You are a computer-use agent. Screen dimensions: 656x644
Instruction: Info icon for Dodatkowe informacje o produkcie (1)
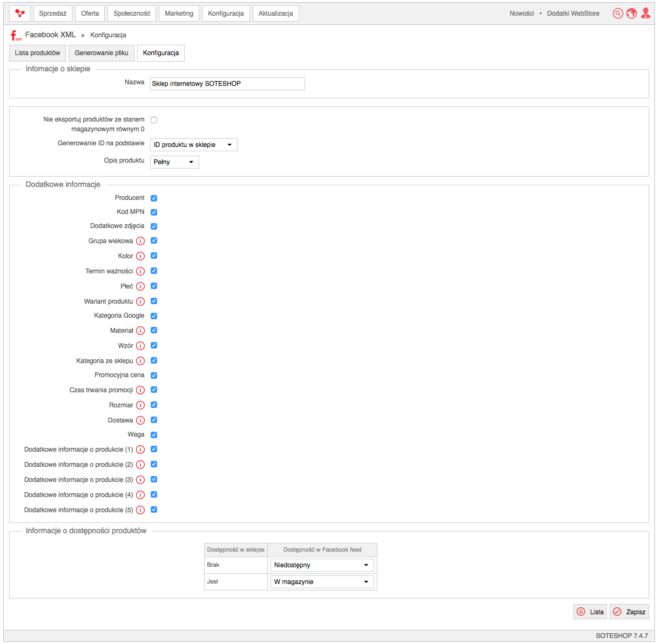point(140,450)
